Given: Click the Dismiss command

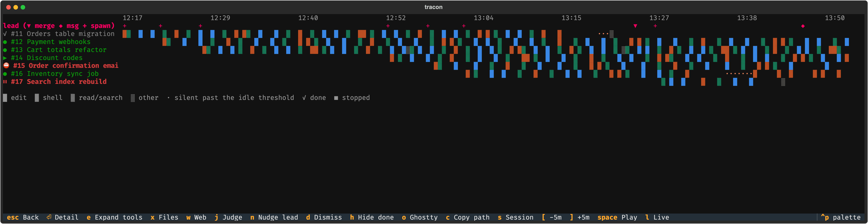Looking at the screenshot, I should coord(324,218).
